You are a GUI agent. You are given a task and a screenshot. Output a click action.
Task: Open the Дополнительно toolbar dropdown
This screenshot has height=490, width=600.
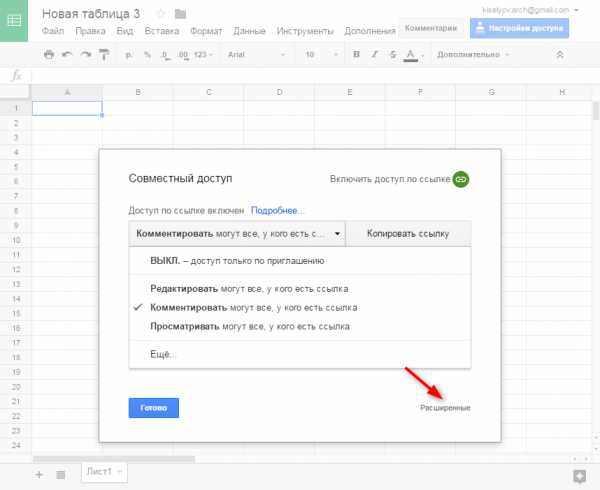[x=473, y=54]
